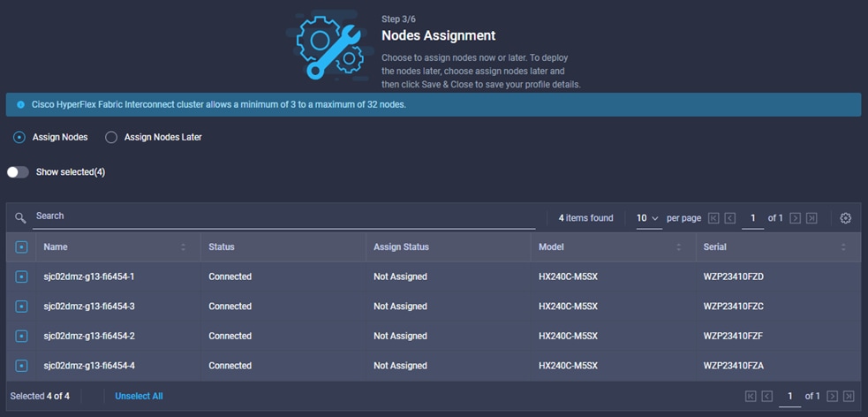
Task: Go to previous page in top pagination
Action: pos(729,218)
